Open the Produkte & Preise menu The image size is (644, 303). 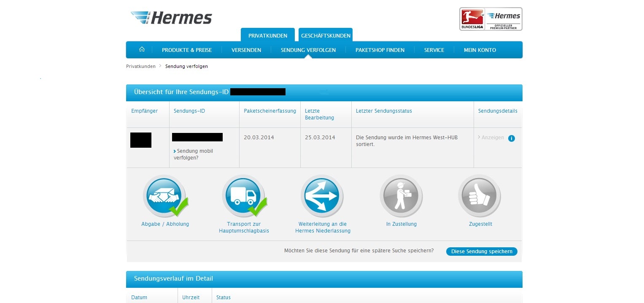click(187, 50)
